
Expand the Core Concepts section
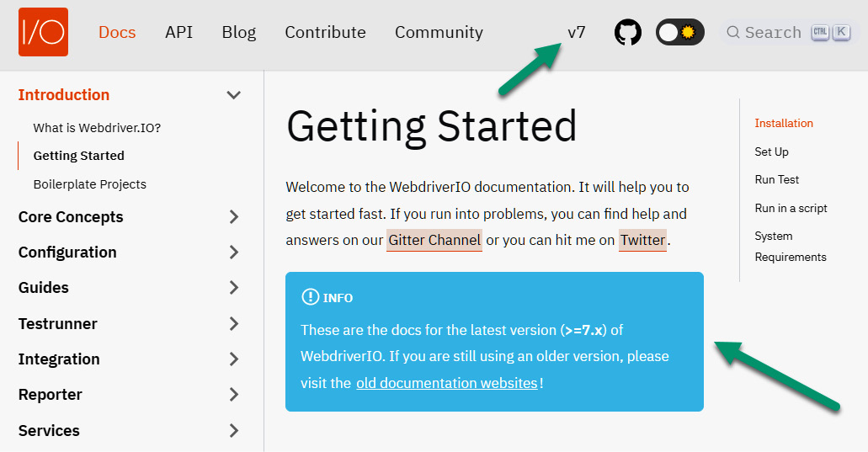pyautogui.click(x=234, y=217)
